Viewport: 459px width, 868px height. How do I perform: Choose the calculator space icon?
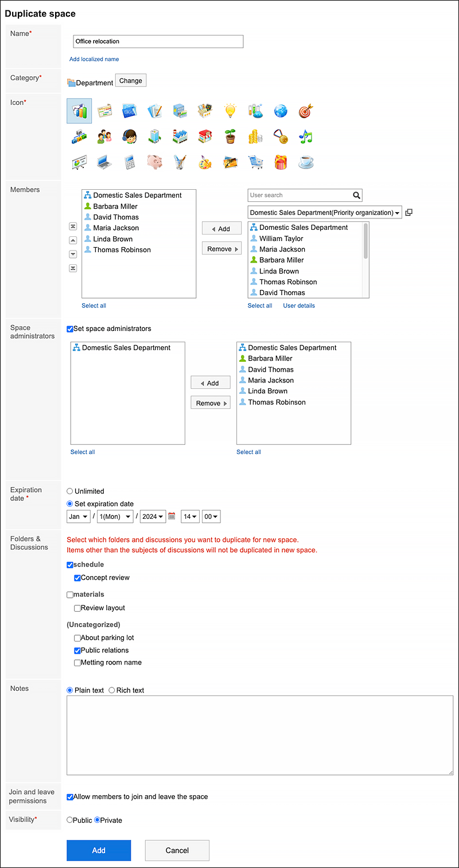click(x=129, y=162)
